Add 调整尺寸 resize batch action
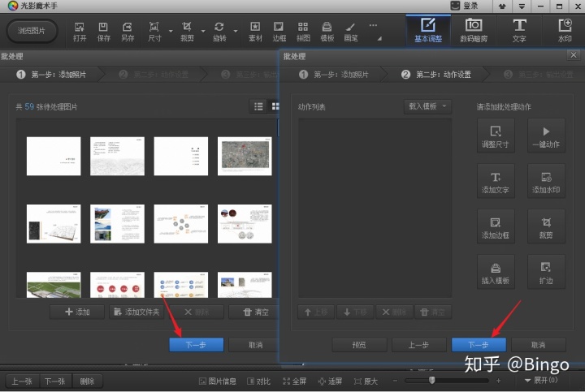Viewport: 585px width, 392px height. (496, 136)
